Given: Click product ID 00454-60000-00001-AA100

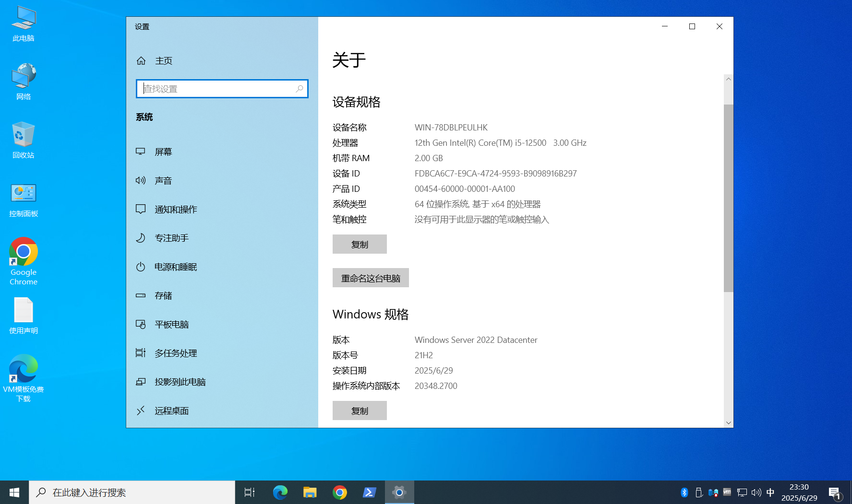Looking at the screenshot, I should [465, 189].
